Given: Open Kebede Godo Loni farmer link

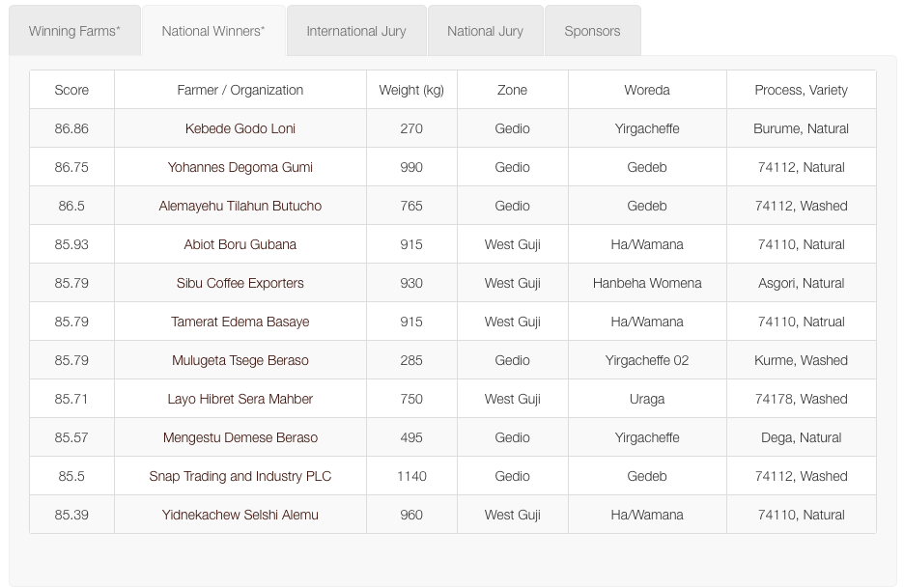Looking at the screenshot, I should [x=240, y=128].
